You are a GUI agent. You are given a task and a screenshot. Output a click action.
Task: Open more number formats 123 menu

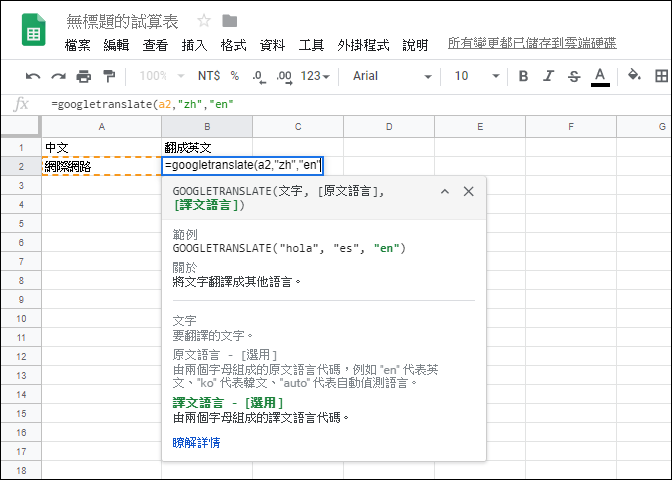[315, 76]
